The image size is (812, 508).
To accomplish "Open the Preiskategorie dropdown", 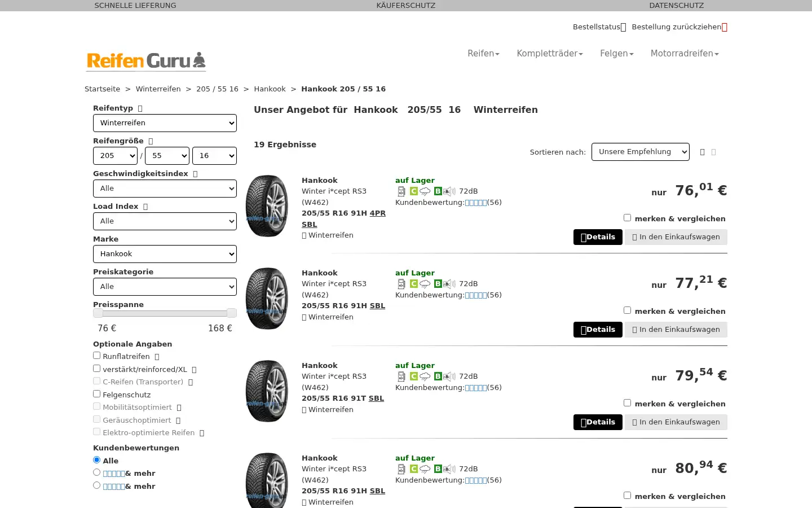I will click(165, 287).
